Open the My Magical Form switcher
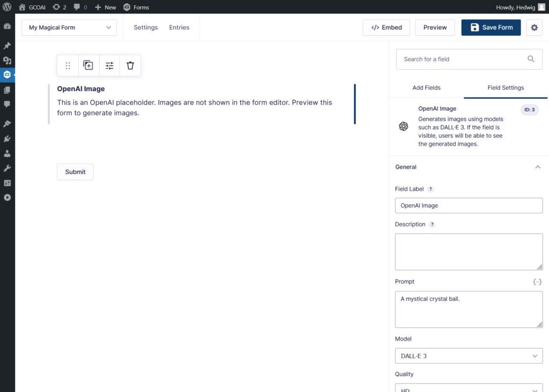This screenshot has height=392, width=549. (69, 27)
